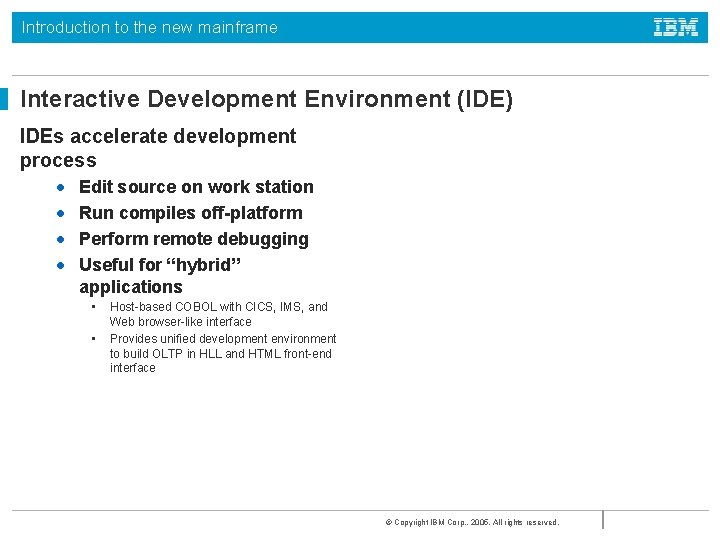Click the sub-bullet starting "Provides unified development environment"
Viewport: 720px width, 540px height.
pos(223,353)
